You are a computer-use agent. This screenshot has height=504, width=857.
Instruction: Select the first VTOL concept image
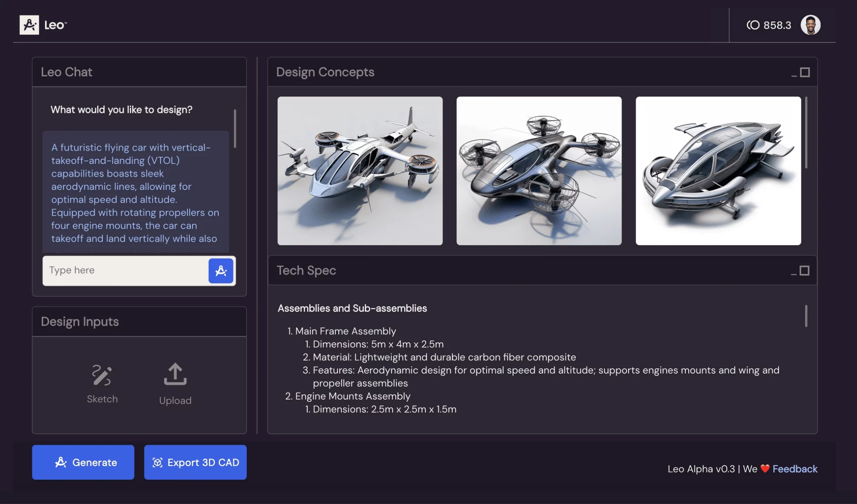[x=360, y=170]
